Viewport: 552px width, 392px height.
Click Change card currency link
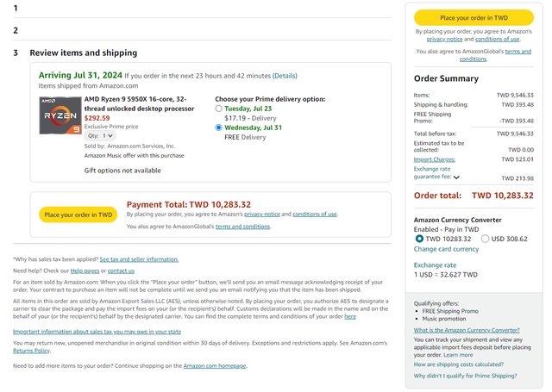(x=448, y=249)
